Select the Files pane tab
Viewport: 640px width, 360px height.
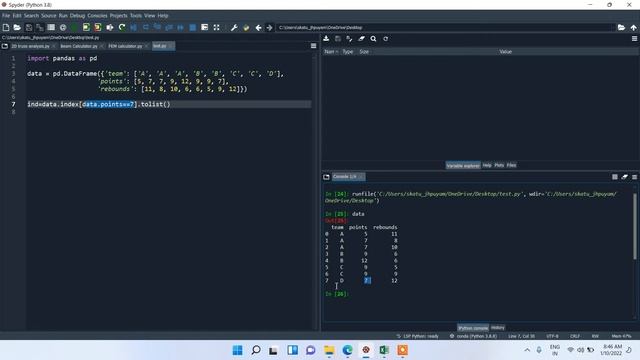pos(511,165)
